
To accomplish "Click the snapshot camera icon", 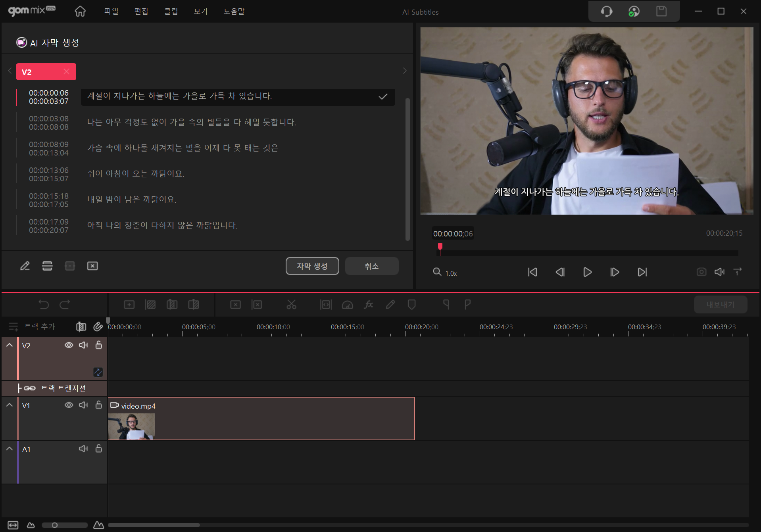I will [701, 272].
